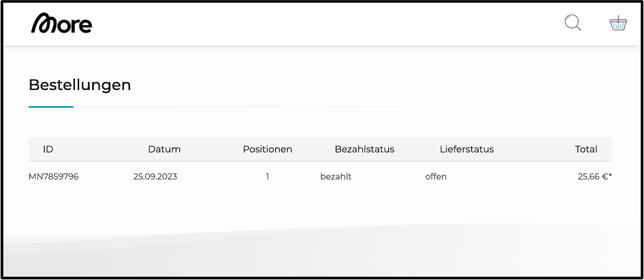Viewport: 644px width, 280px height.
Task: Select the Positionen column header
Action: (x=267, y=149)
